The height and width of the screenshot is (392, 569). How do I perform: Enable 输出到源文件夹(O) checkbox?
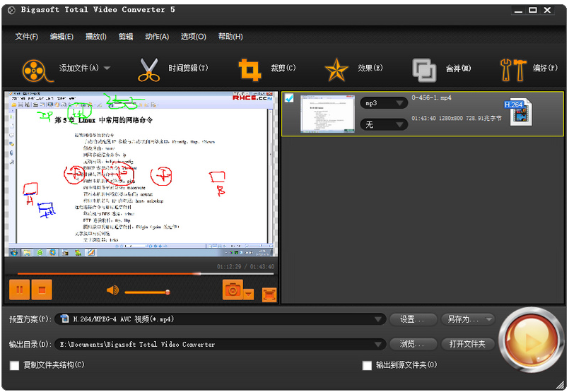click(367, 365)
